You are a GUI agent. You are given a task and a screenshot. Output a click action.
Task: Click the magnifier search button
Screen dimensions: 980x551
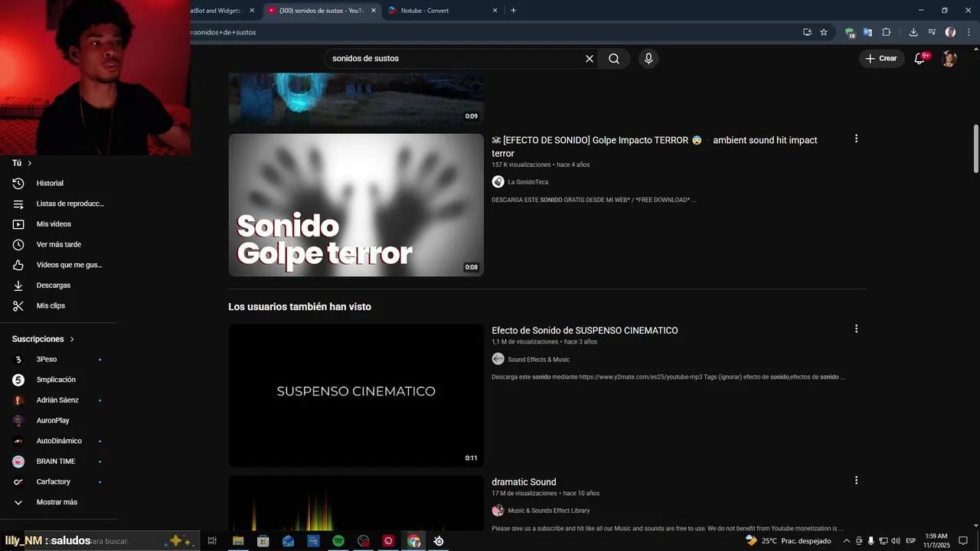[614, 59]
